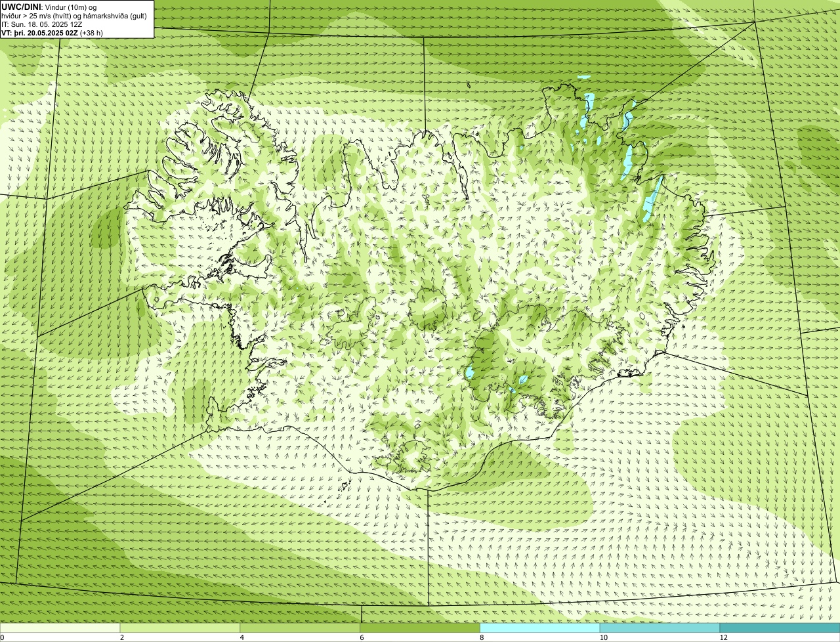This screenshot has height=642, width=840.
Task: Click the '10' scale tick label
Action: tap(602, 637)
